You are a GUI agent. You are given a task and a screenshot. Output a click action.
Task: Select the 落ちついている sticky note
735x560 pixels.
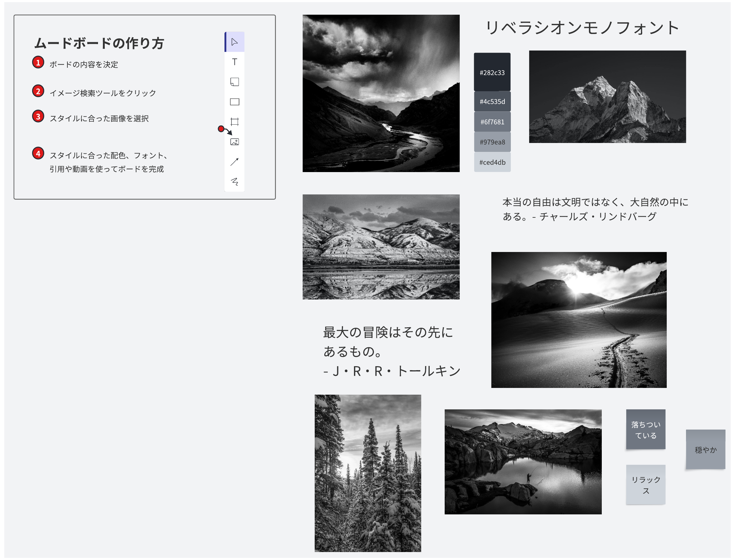tap(645, 430)
